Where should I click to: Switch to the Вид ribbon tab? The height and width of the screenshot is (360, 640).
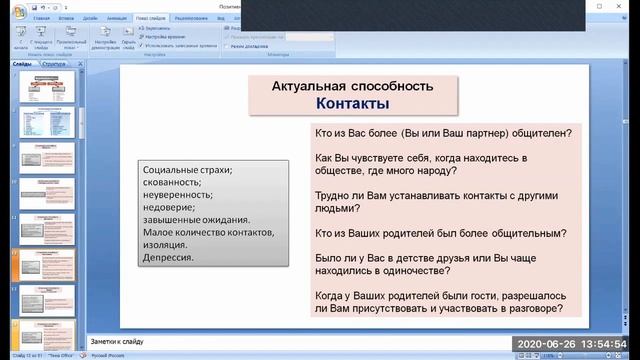221,18
